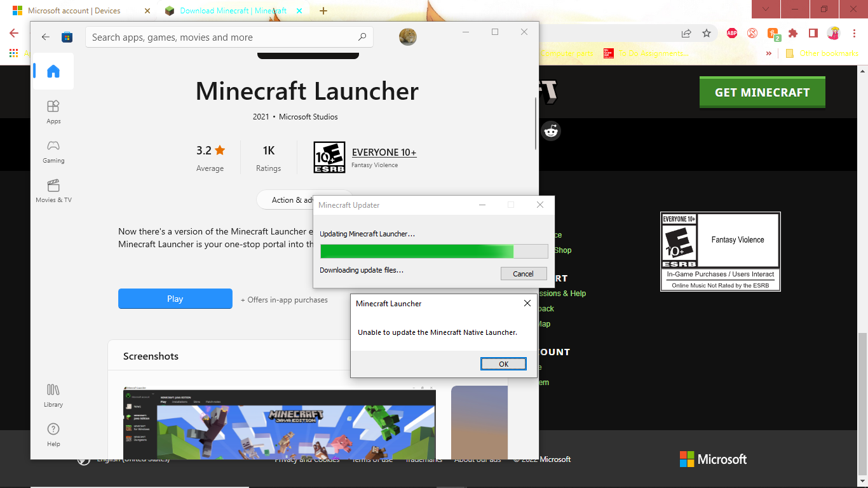This screenshot has width=868, height=488.
Task: Open the Gaming section in sidebar
Action: click(x=53, y=151)
